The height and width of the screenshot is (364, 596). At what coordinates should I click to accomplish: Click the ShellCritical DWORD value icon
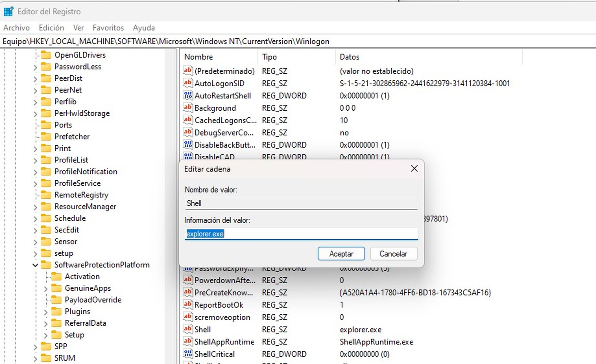pos(188,354)
